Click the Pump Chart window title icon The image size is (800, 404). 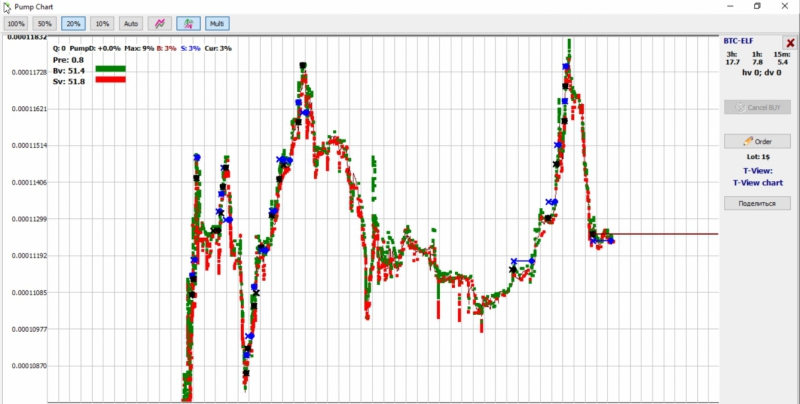pos(7,7)
